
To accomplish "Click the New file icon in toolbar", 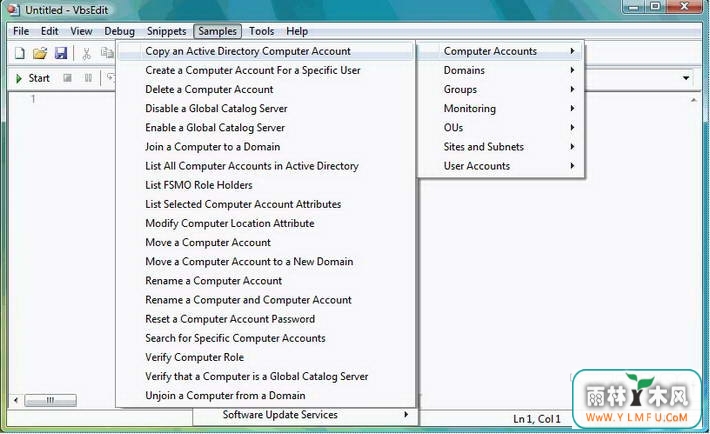I will [x=19, y=53].
